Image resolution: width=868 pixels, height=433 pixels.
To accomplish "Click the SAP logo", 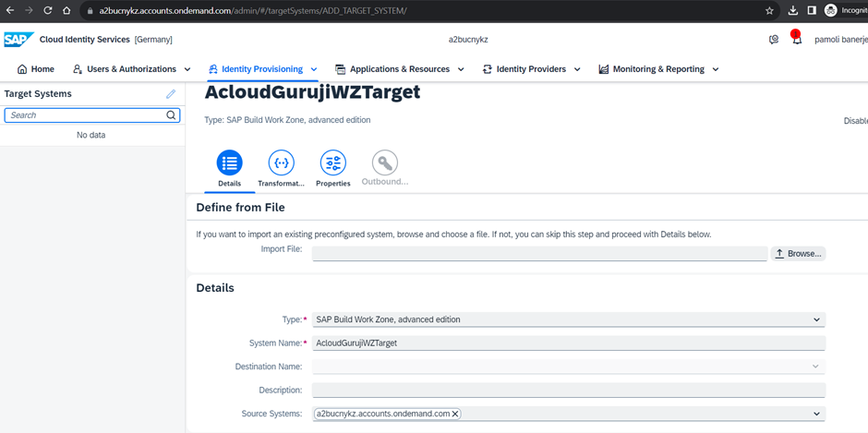I will (x=18, y=40).
